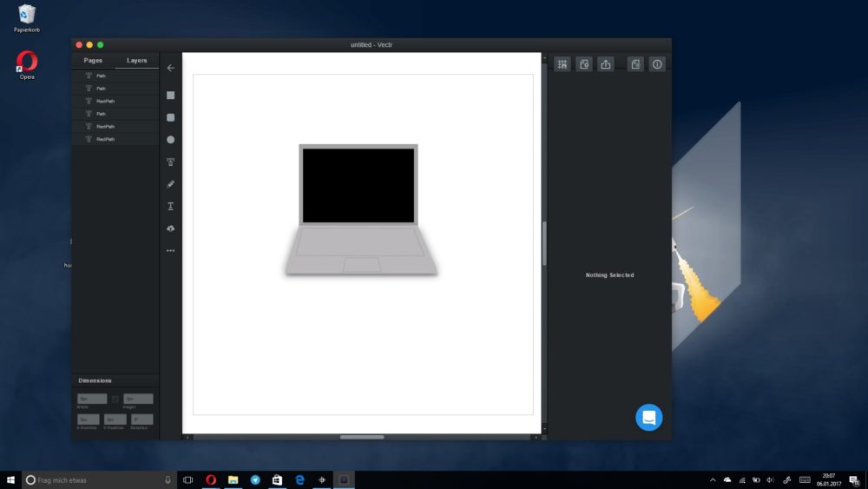Click the volume tray icon

(x=771, y=479)
